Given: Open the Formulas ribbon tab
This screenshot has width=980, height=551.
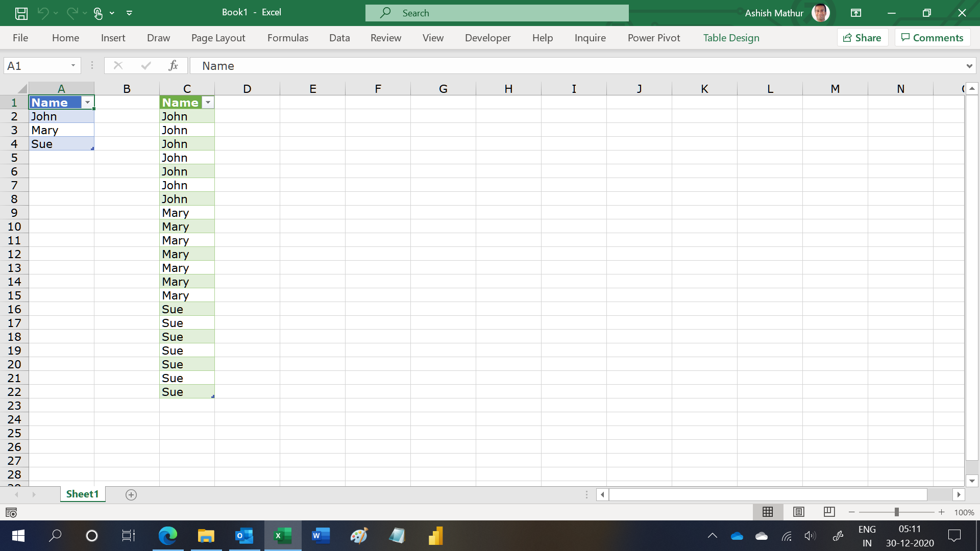Looking at the screenshot, I should [288, 38].
